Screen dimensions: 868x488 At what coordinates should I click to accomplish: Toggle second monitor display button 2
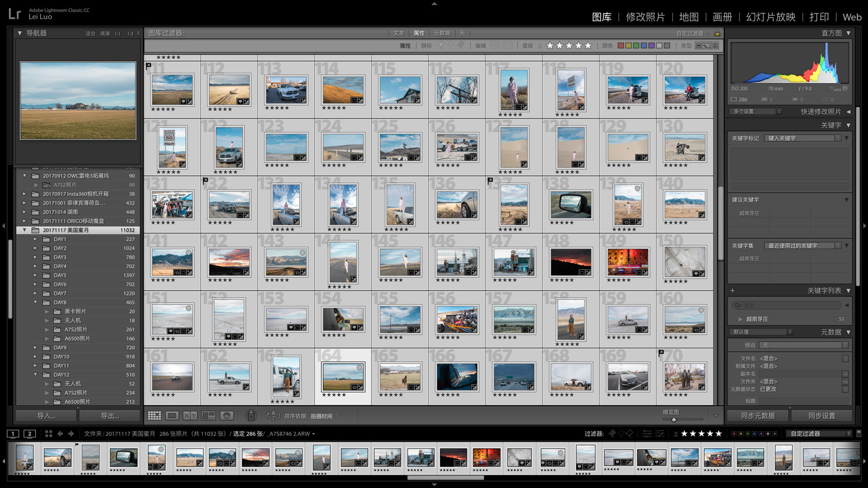tap(30, 434)
